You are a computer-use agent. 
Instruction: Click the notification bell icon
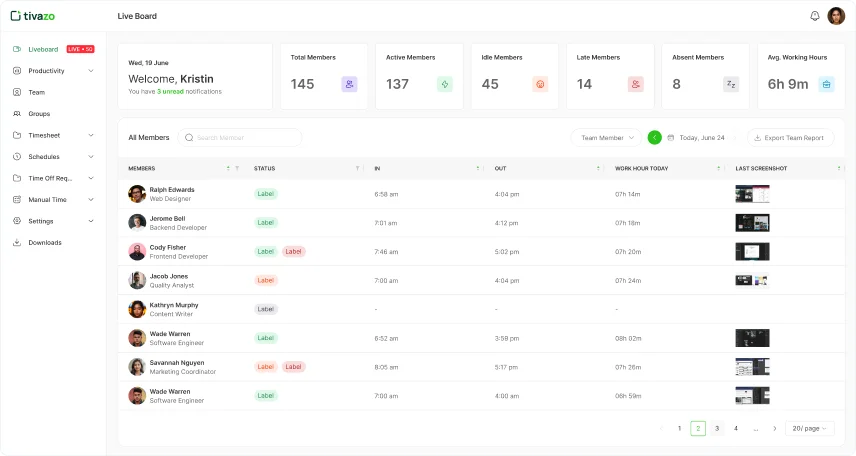point(814,16)
